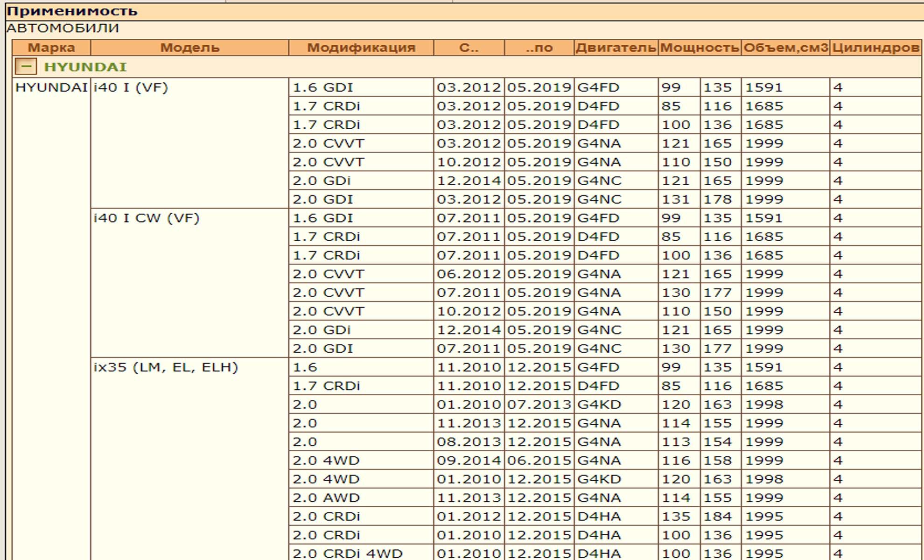
Task: Select the ix35 (LM, EL, ELH) model cell
Action: click(x=166, y=367)
